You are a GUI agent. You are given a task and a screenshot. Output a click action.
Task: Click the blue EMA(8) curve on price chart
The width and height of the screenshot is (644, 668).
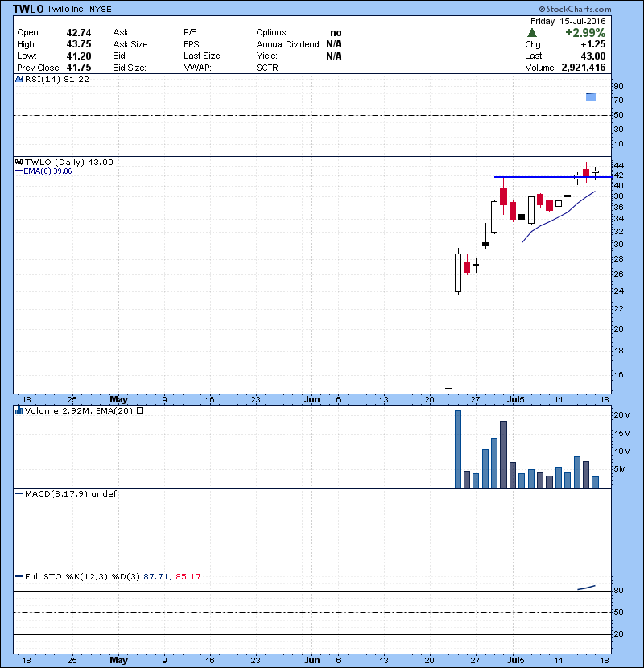click(x=559, y=216)
